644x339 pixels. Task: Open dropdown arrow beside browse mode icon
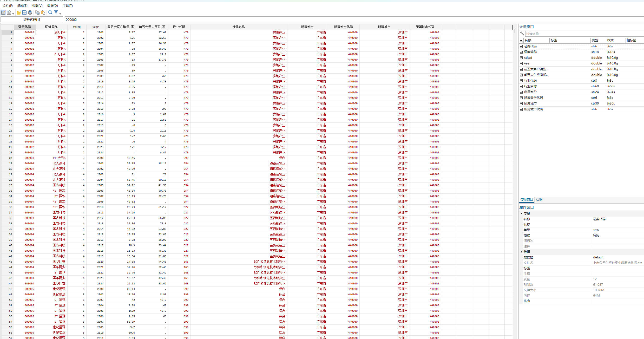click(13, 14)
